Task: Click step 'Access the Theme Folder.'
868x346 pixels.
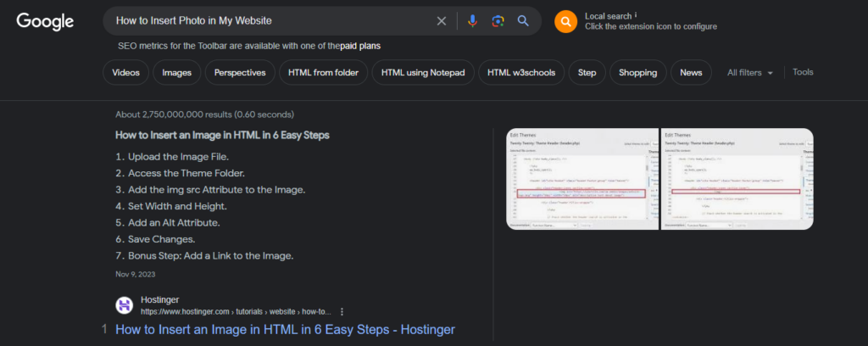Action: click(186, 173)
